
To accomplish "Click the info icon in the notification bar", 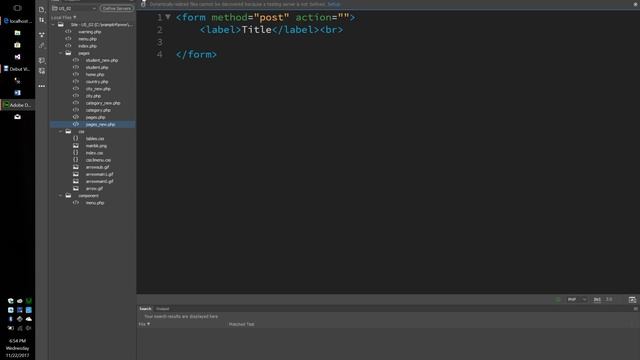I will tap(143, 4).
